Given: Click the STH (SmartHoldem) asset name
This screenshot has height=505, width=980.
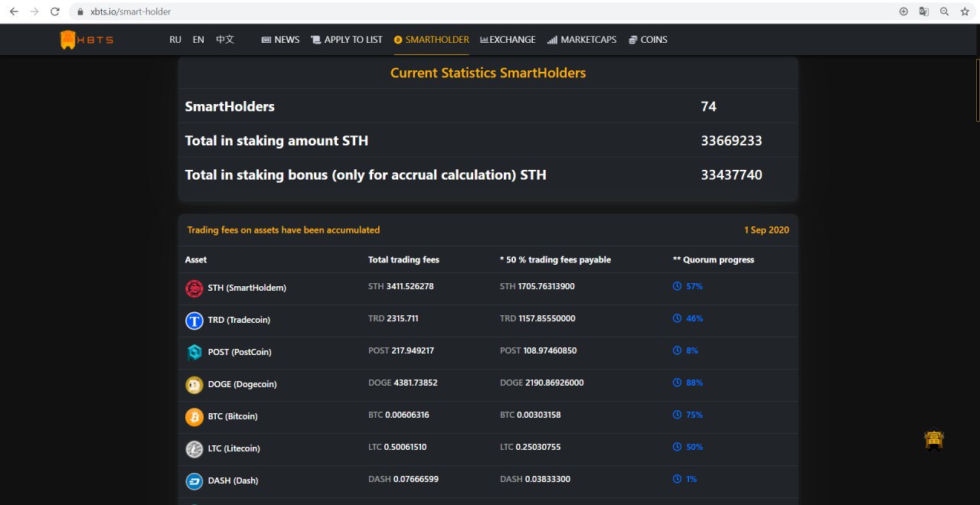Looking at the screenshot, I should tap(247, 288).
